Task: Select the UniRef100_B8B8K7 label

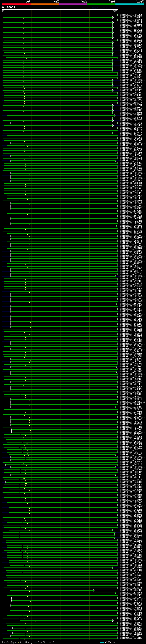Action: pyautogui.click(x=131, y=45)
